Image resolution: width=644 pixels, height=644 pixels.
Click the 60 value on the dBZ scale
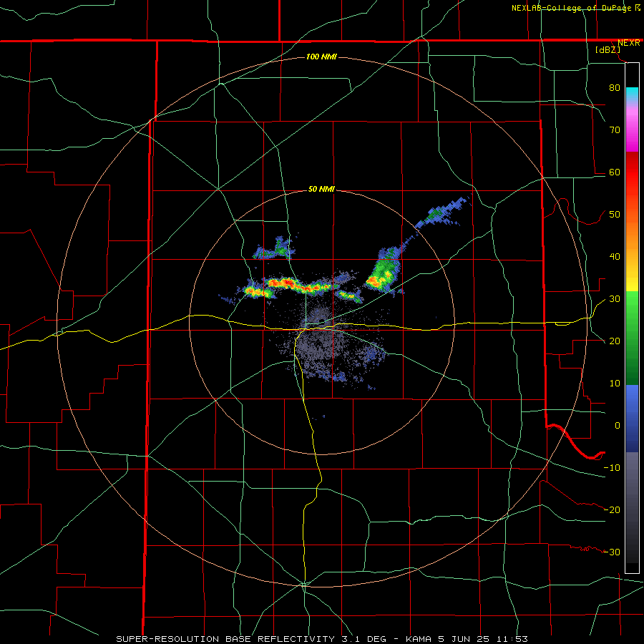(x=615, y=172)
